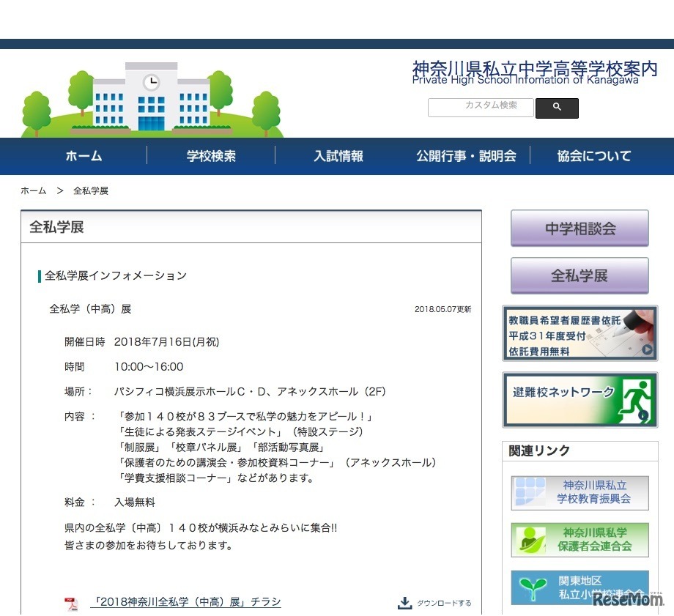Screen dimensions: 674x616
Task: Click the 中学相談会 sidebar button
Action: (579, 229)
